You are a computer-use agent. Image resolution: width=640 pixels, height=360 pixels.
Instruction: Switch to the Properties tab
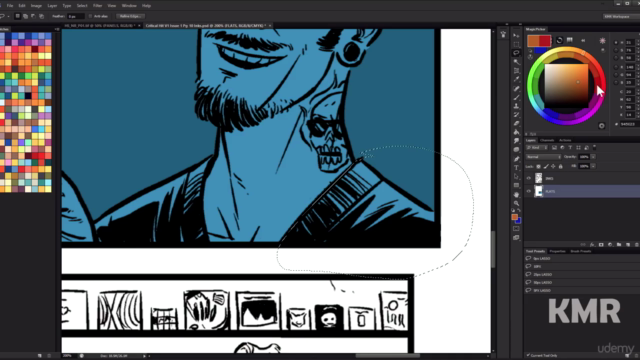pos(557,251)
